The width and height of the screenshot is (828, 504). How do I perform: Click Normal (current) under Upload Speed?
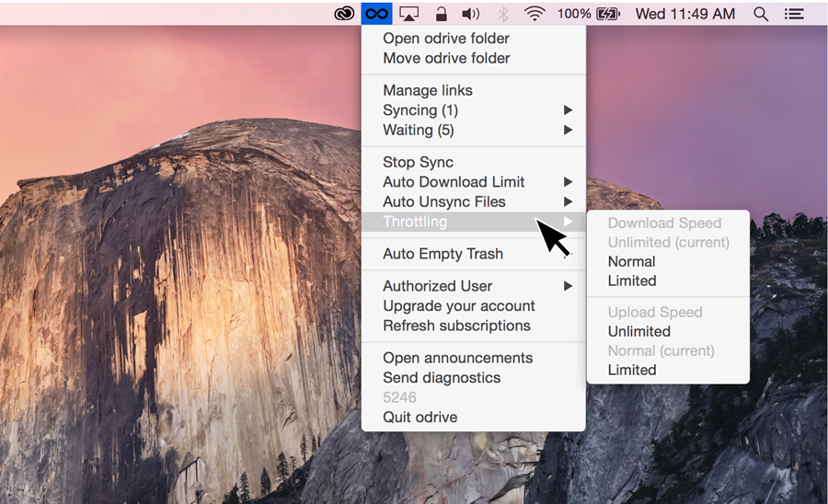pos(668,351)
